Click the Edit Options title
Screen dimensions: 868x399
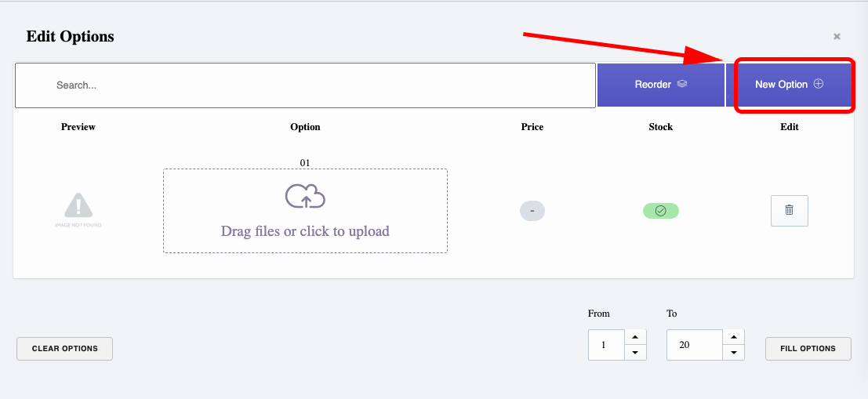(71, 37)
